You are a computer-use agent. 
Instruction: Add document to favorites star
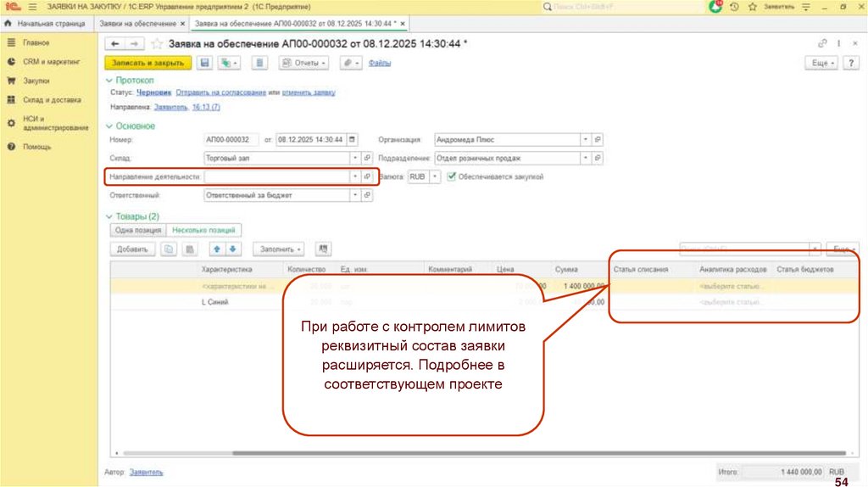coord(157,44)
